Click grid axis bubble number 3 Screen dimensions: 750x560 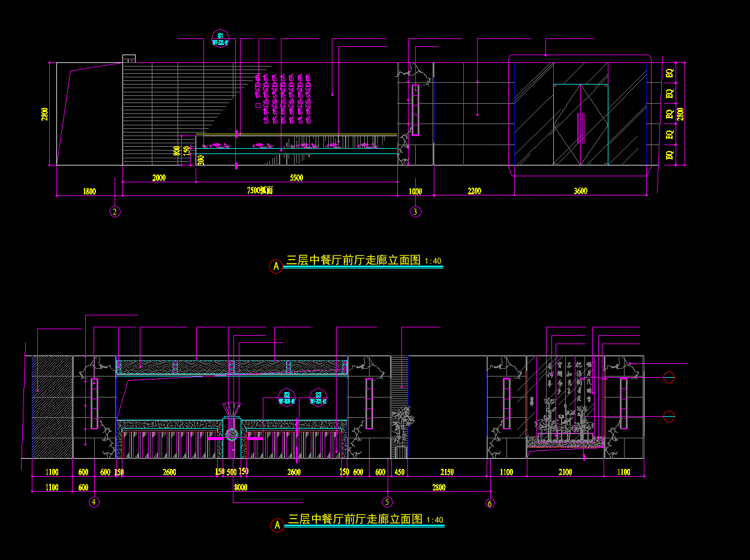pyautogui.click(x=415, y=211)
